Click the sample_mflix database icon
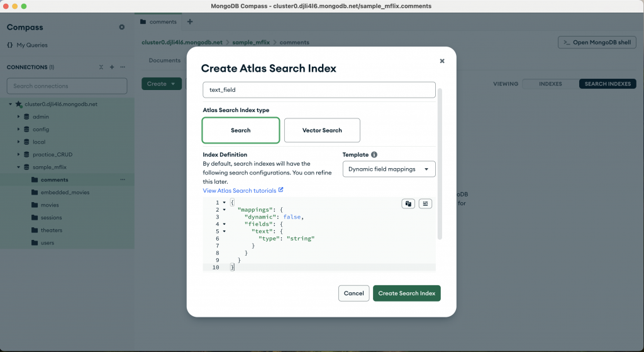Image resolution: width=644 pixels, height=352 pixels. pos(26,167)
